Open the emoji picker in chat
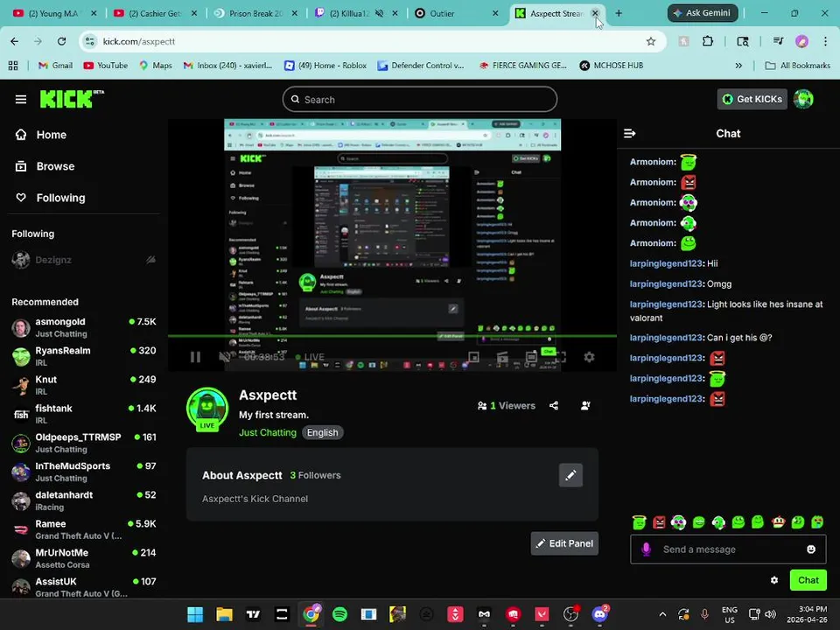The height and width of the screenshot is (630, 840). 811,549
